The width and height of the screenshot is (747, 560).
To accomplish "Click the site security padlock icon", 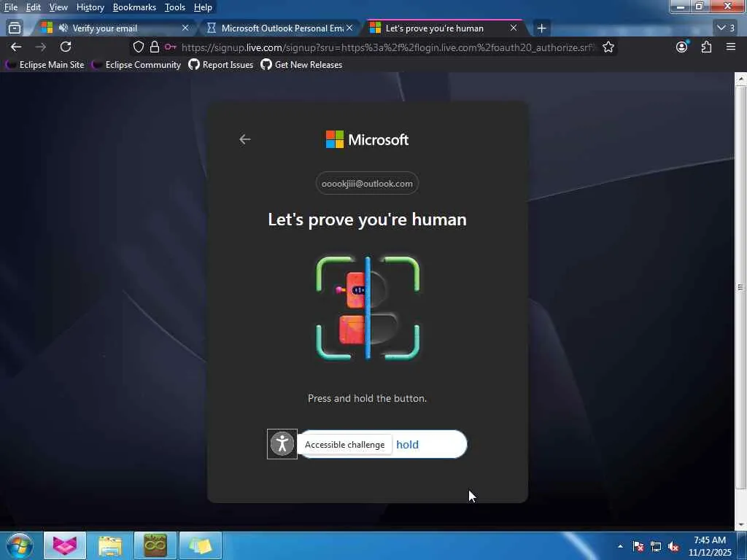I will click(x=155, y=47).
